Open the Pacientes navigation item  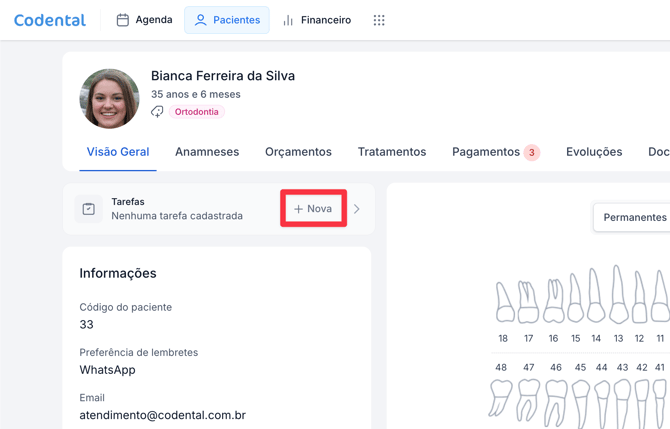click(227, 20)
